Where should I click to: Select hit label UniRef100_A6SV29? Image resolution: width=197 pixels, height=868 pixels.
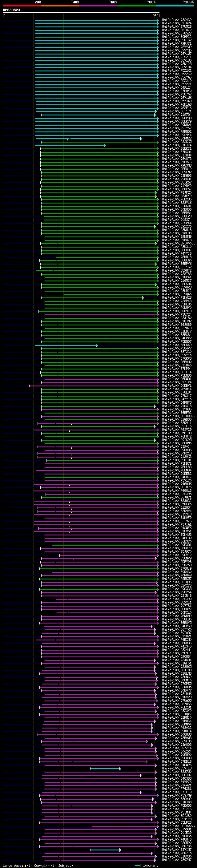[x=177, y=430]
